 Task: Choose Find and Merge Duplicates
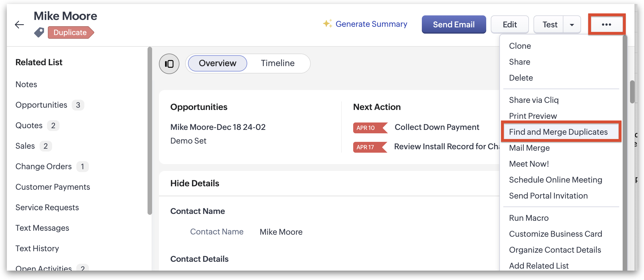coord(558,132)
